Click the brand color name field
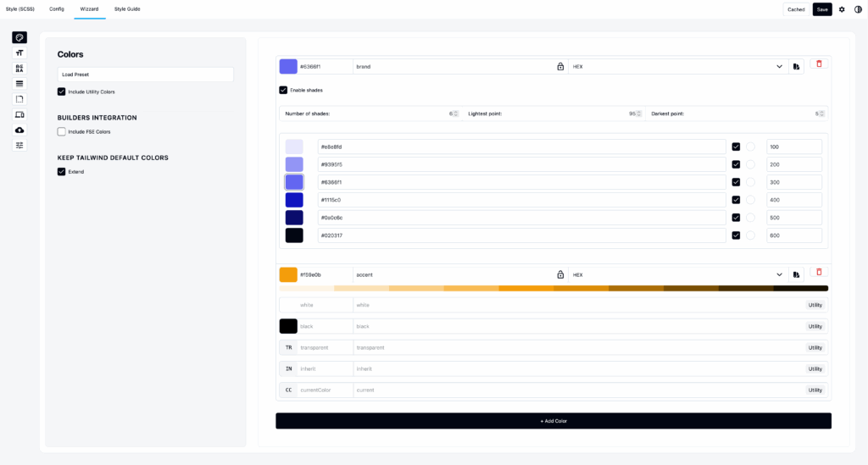The width and height of the screenshot is (868, 465). coord(454,66)
